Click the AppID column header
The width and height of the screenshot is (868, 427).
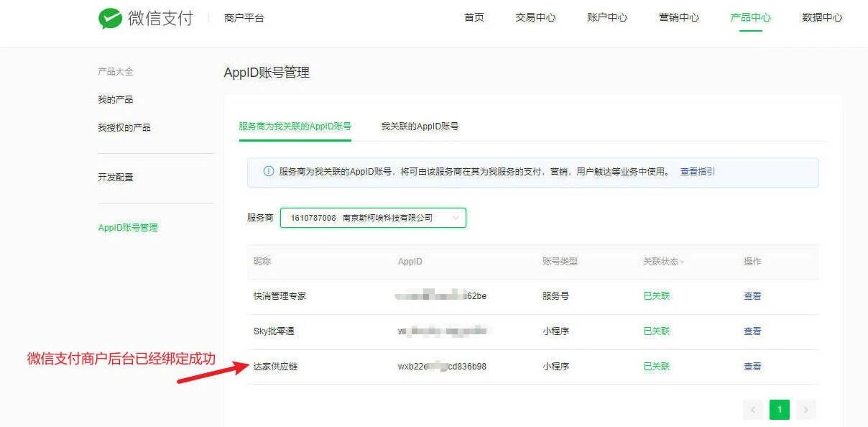click(x=410, y=262)
